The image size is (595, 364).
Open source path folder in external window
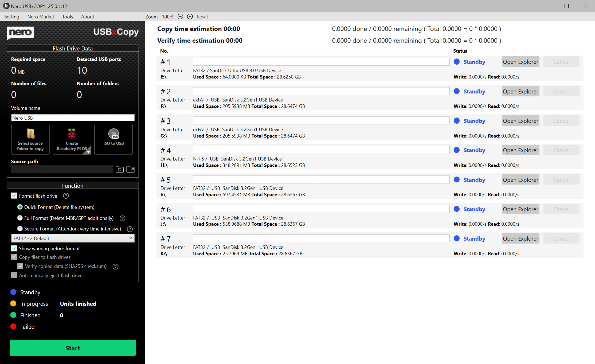pyautogui.click(x=130, y=169)
